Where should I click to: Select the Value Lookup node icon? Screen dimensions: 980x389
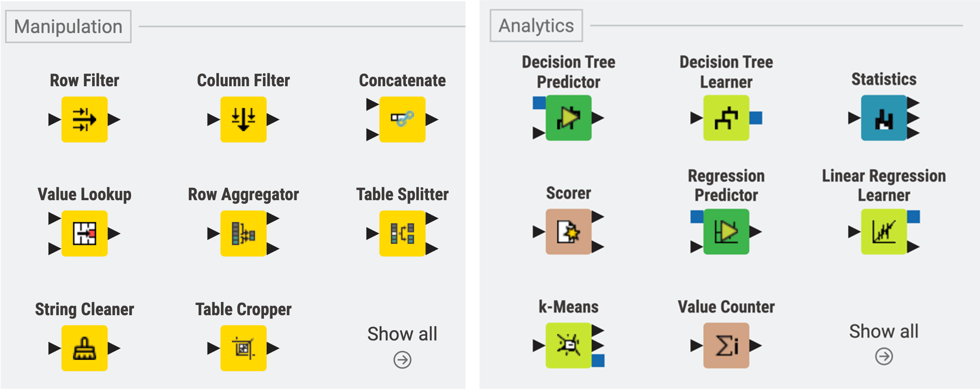coord(84,233)
